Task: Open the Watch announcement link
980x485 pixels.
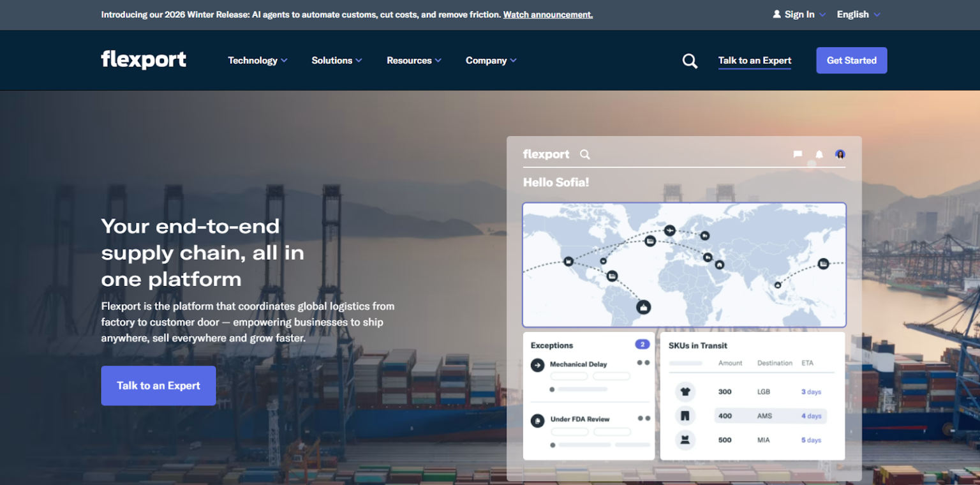Action: (x=547, y=15)
